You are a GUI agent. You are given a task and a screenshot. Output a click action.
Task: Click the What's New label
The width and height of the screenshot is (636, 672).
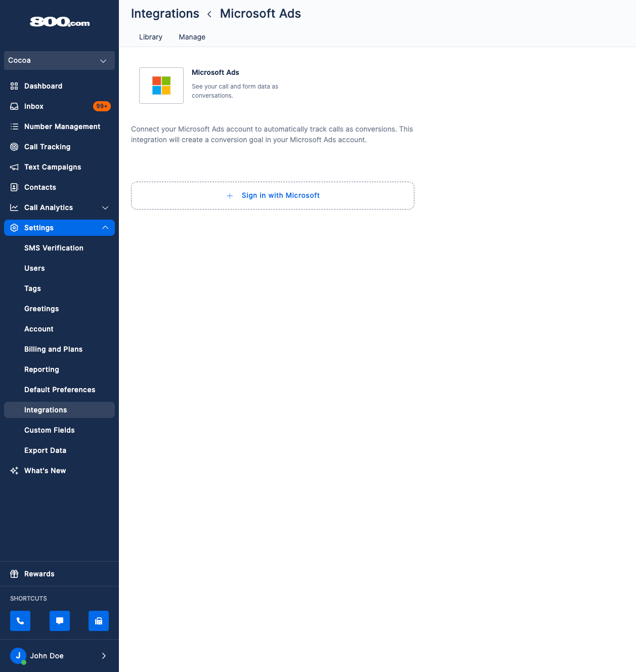click(x=45, y=471)
